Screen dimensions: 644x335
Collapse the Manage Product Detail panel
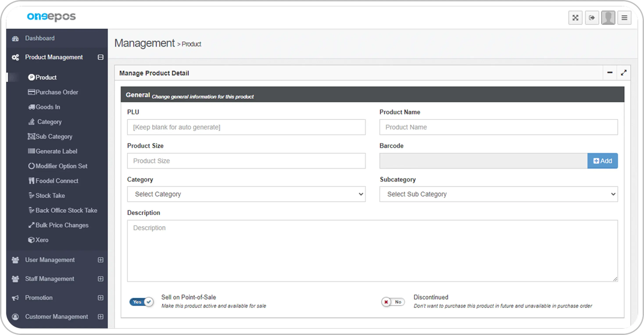point(610,73)
